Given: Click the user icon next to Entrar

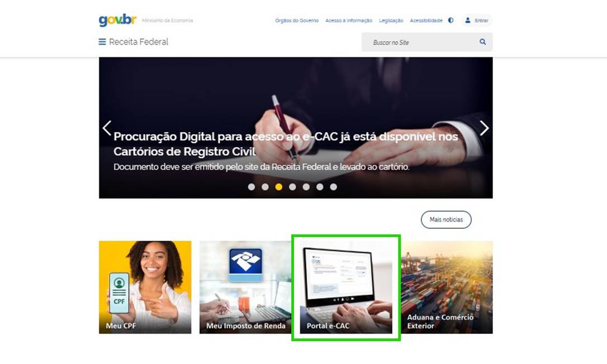Looking at the screenshot, I should tap(468, 20).
